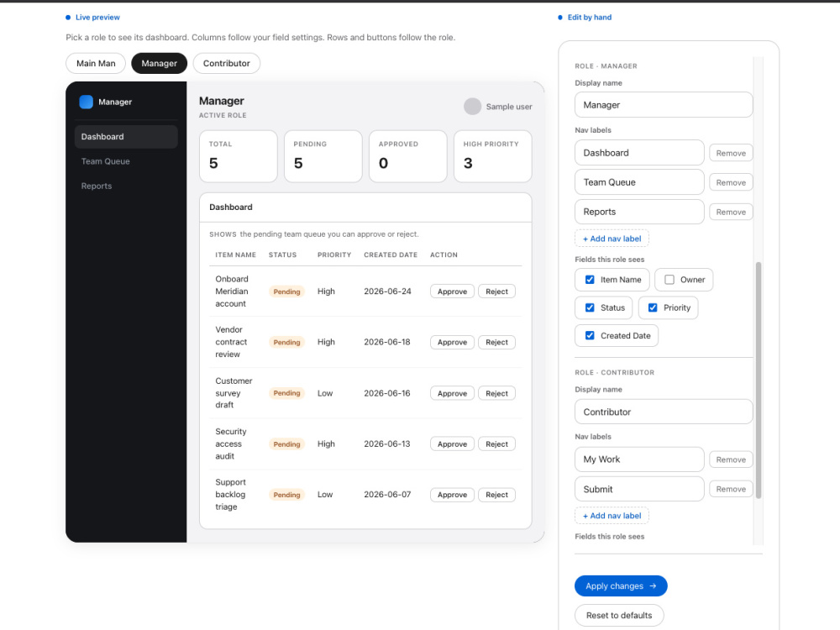Edit the Contributor display name field
Screen dimensions: 840x630
click(x=664, y=412)
